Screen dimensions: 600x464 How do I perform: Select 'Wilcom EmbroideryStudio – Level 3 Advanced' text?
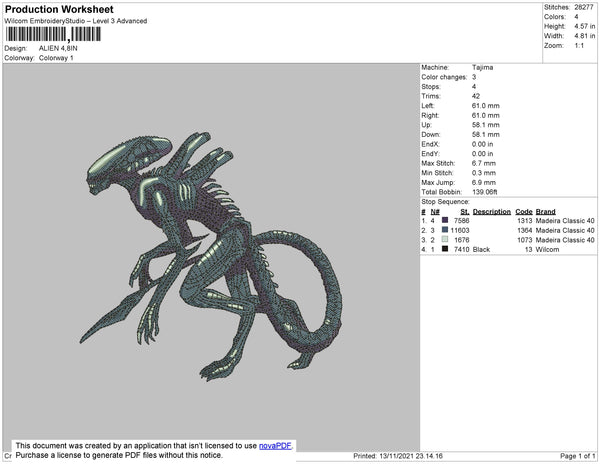(x=76, y=21)
